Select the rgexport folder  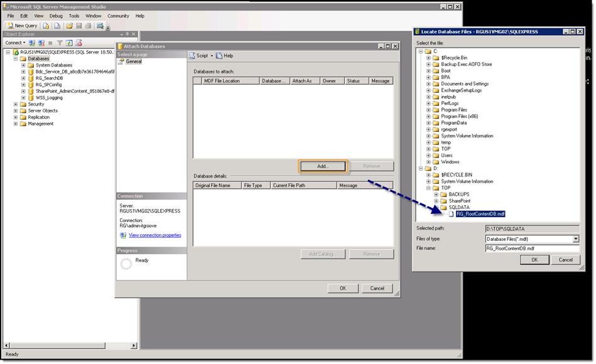(449, 129)
